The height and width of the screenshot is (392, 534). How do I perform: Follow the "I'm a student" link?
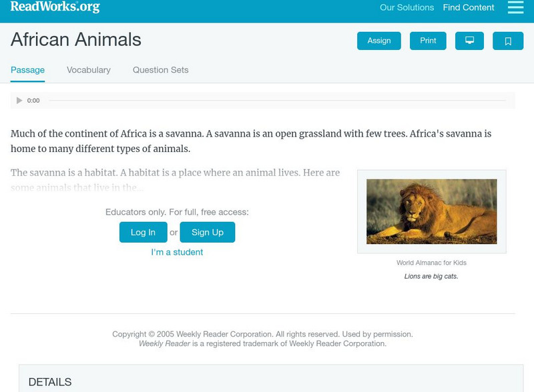[x=177, y=252]
